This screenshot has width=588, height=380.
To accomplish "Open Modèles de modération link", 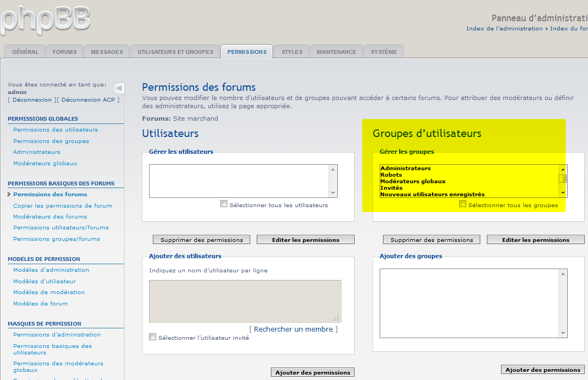I will [49, 292].
